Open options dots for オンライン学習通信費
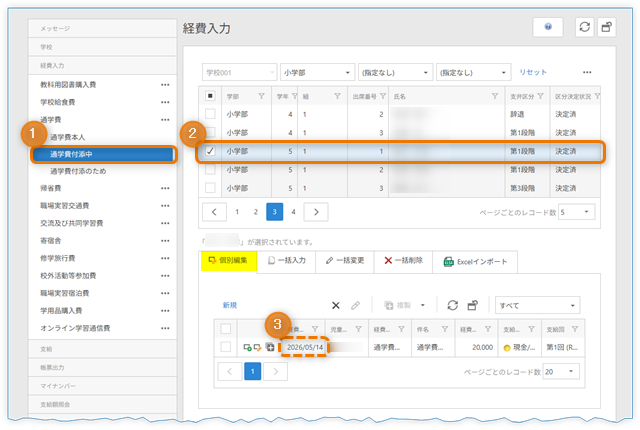The image size is (640, 430). [165, 328]
